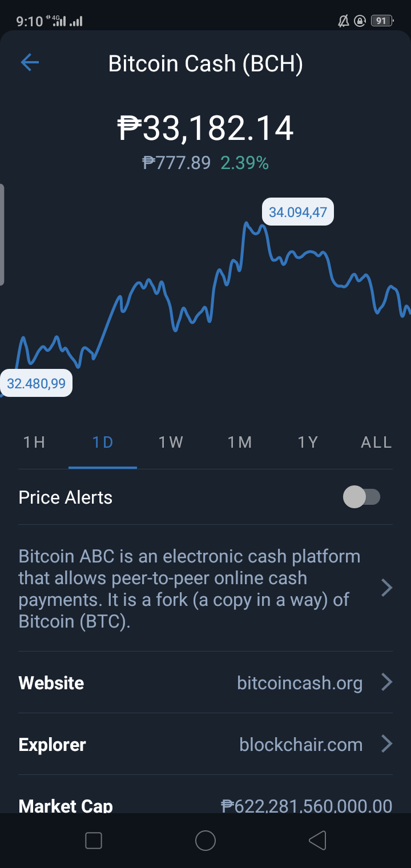This screenshot has height=868, width=411.
Task: Tap the muted notifications bell icon
Action: pyautogui.click(x=343, y=21)
